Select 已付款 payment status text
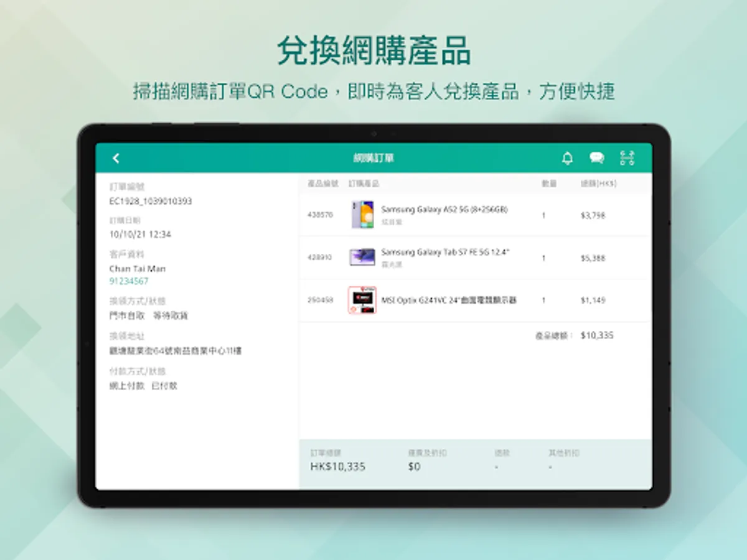Image resolution: width=747 pixels, height=560 pixels. click(165, 386)
